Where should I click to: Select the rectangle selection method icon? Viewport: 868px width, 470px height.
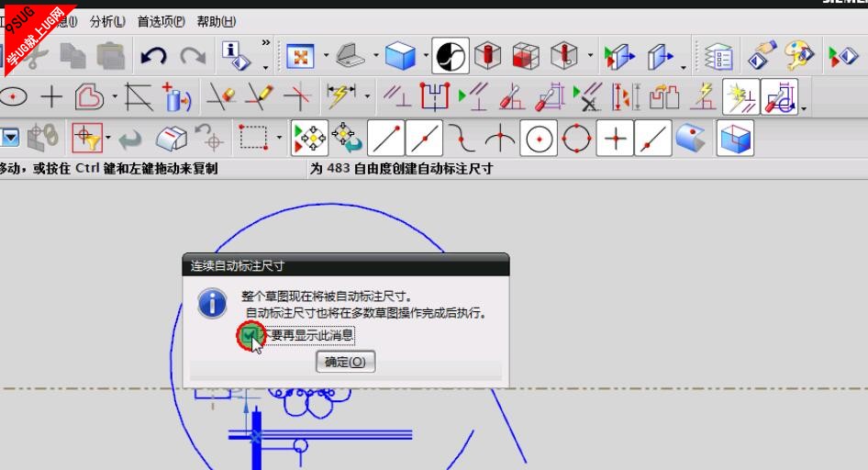pos(253,137)
